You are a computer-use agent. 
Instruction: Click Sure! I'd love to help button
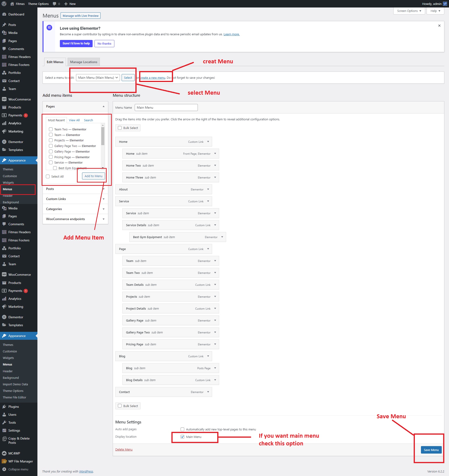pos(76,43)
